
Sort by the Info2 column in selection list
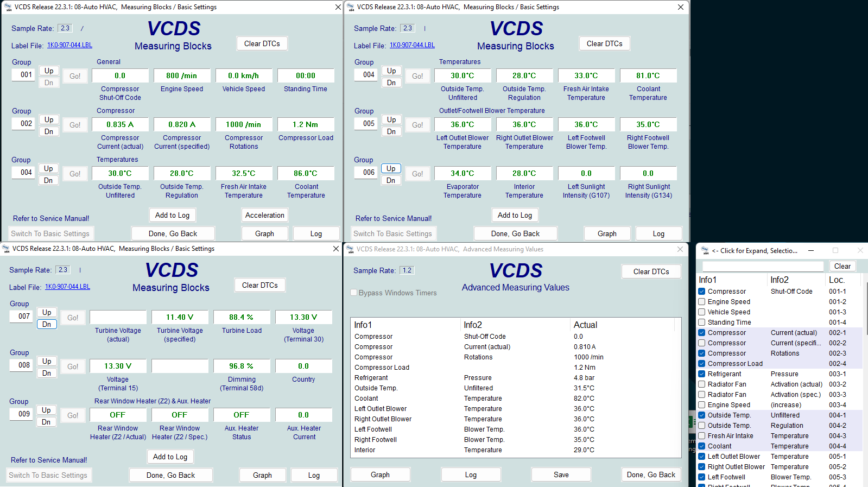(x=798, y=280)
